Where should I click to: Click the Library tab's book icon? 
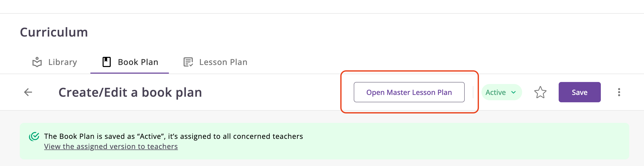coord(37,62)
